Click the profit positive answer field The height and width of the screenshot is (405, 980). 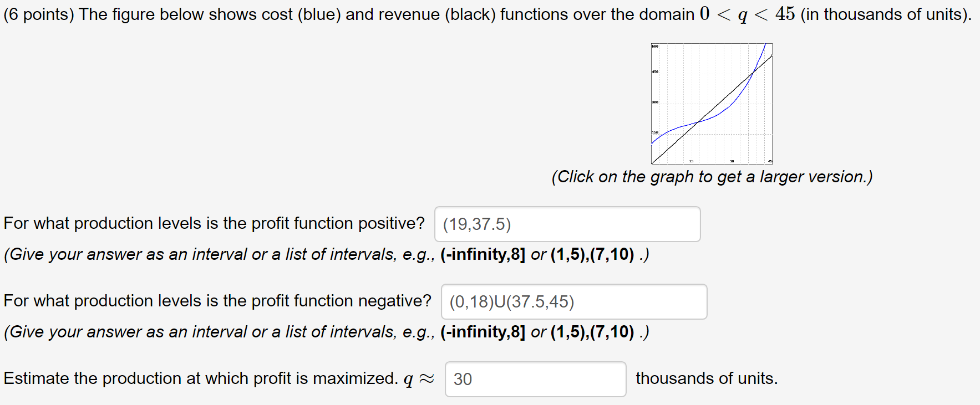click(567, 224)
